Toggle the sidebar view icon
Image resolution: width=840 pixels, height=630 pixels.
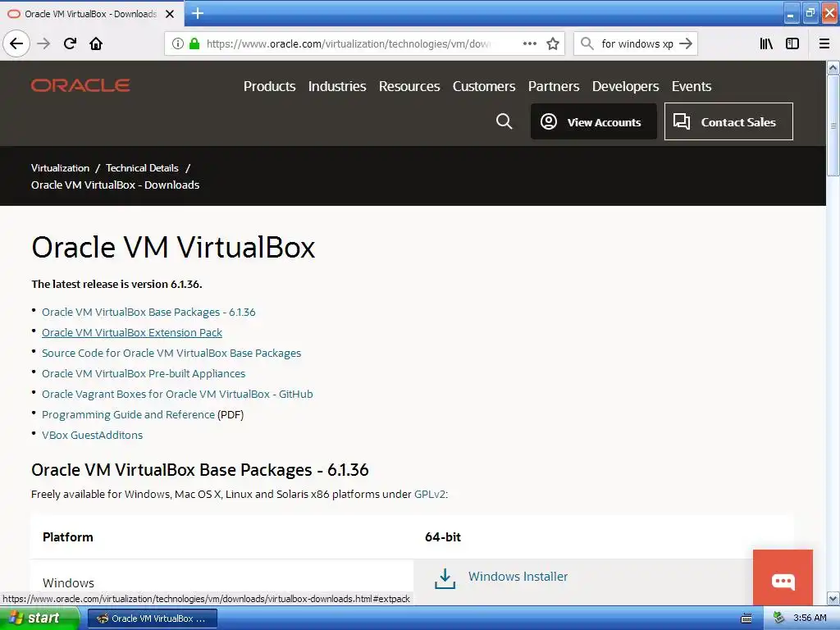coord(792,43)
